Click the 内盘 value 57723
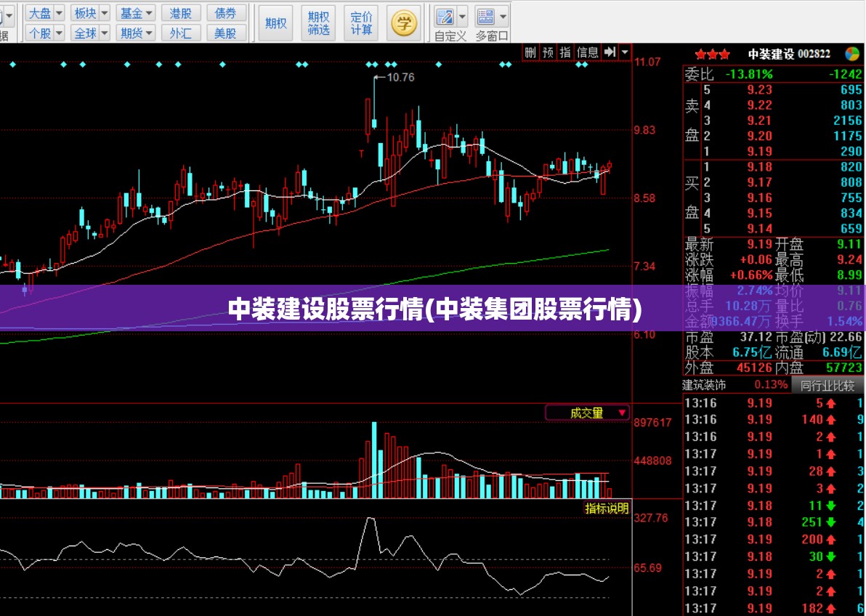The width and height of the screenshot is (866, 616). (844, 368)
